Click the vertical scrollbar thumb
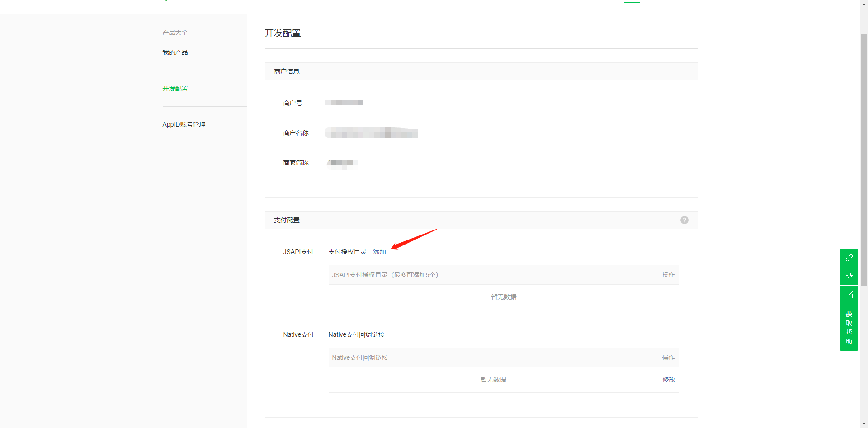The image size is (868, 428). 864,159
